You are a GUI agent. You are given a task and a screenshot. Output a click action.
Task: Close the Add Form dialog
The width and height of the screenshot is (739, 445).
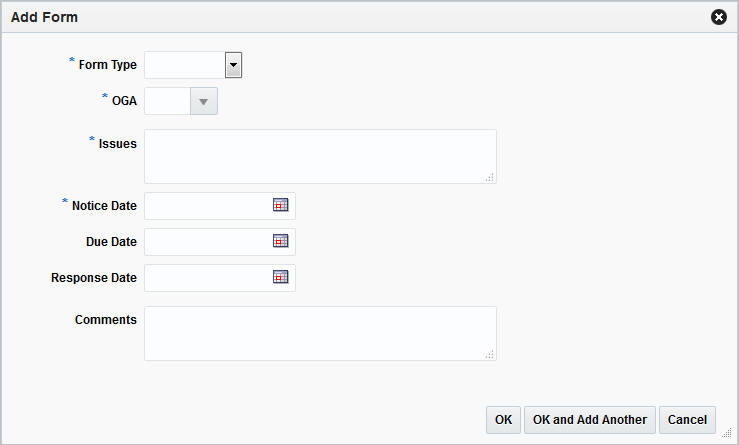718,18
